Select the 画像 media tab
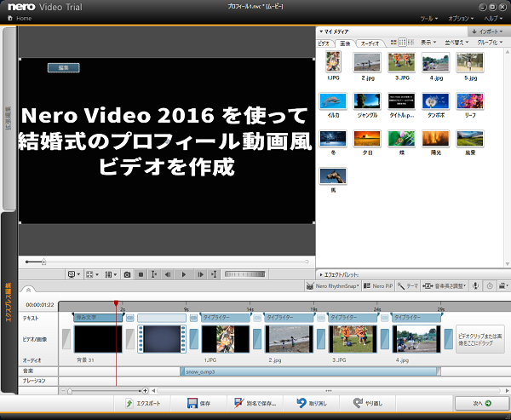 [x=345, y=43]
